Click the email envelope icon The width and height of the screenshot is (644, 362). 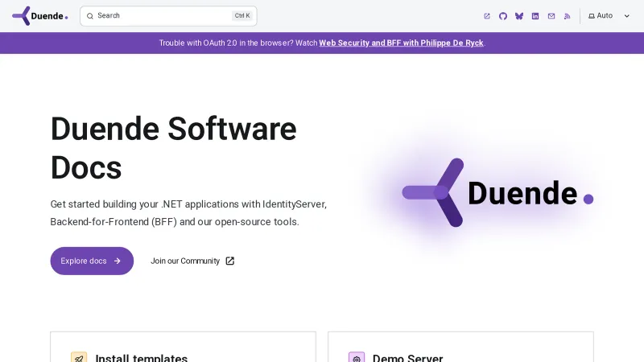pos(551,16)
